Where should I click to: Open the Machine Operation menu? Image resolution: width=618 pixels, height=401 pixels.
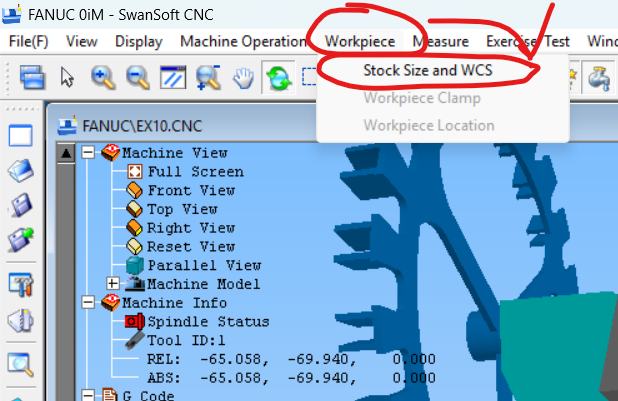click(243, 41)
